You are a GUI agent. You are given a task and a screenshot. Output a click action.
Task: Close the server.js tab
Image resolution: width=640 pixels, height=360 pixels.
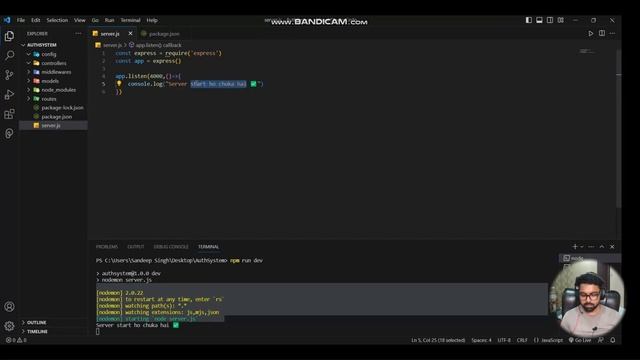pyautogui.click(x=130, y=33)
